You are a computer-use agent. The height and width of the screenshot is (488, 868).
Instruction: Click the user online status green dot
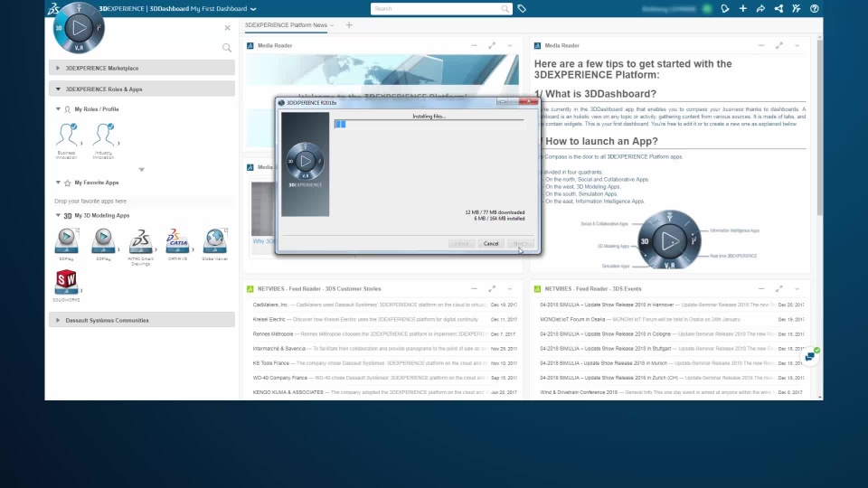[x=707, y=9]
